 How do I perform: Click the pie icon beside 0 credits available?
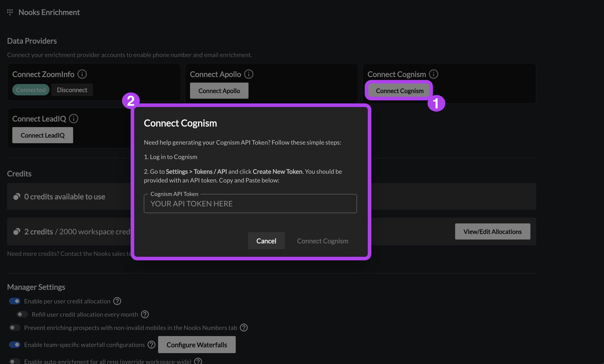(17, 197)
